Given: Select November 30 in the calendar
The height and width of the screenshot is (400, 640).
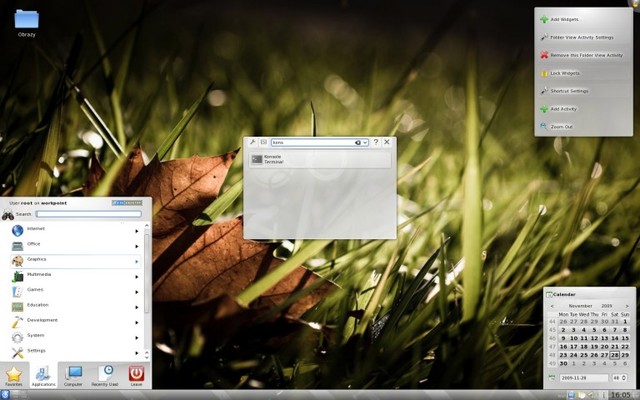Looking at the screenshot, I should coord(563,363).
